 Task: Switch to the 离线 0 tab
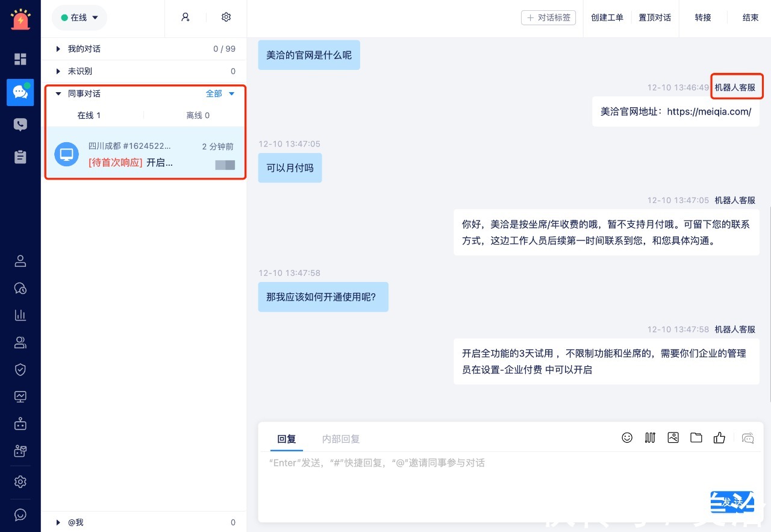coord(198,115)
